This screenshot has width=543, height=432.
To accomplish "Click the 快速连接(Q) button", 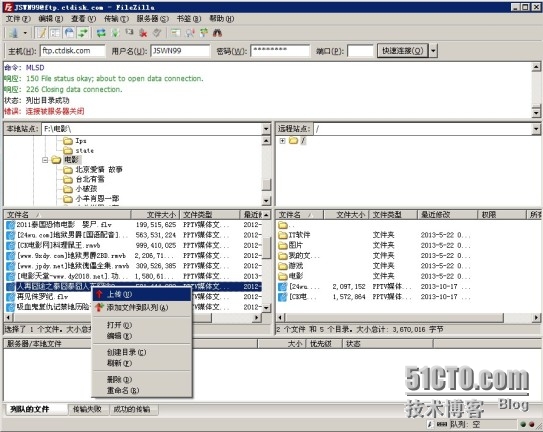I will coord(403,51).
